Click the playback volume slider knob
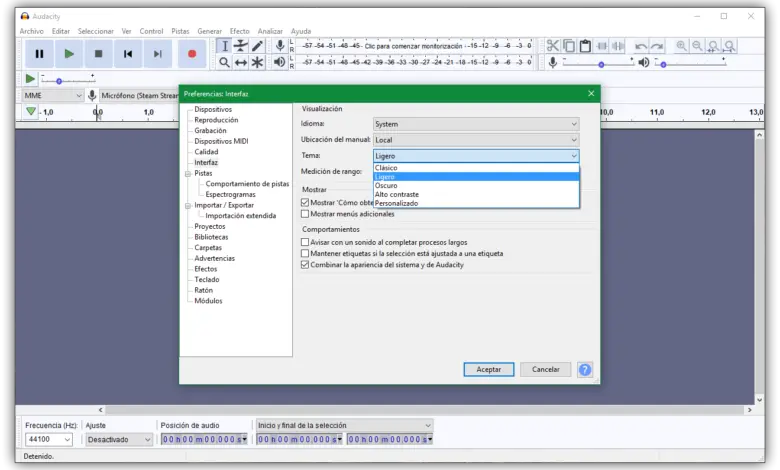The width and height of the screenshot is (780, 470). click(x=664, y=65)
